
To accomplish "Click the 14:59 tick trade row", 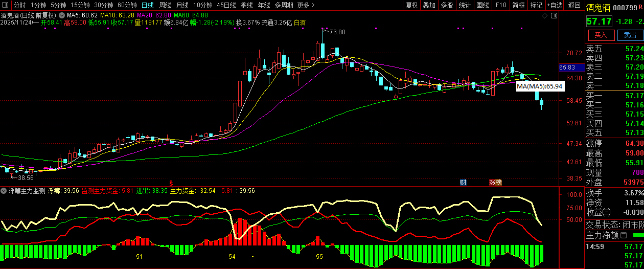I will pos(614,247).
